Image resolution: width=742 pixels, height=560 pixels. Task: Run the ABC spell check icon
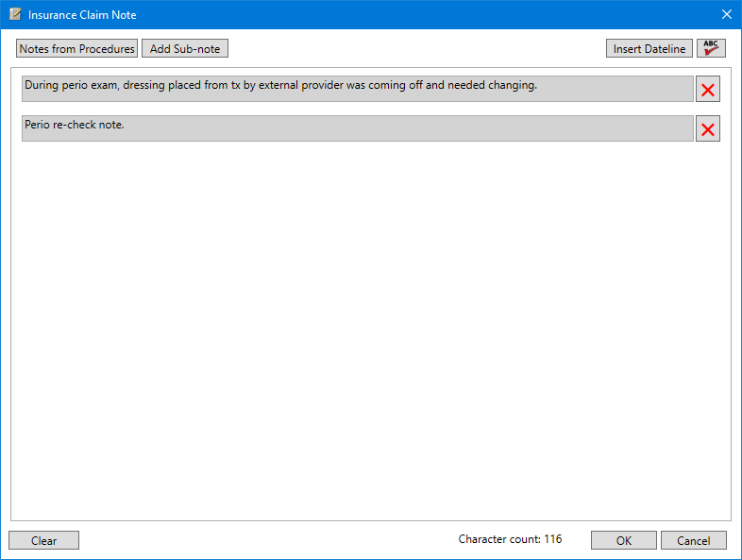point(711,48)
